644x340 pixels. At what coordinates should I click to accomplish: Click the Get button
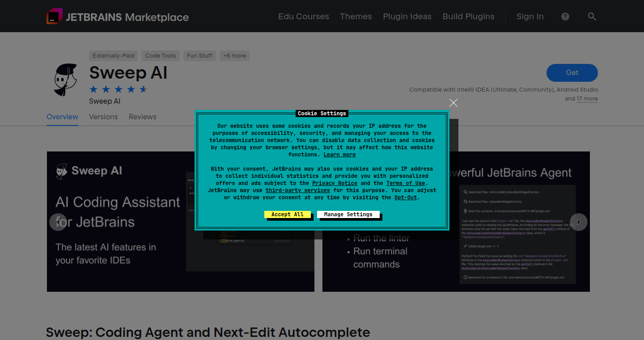click(572, 73)
